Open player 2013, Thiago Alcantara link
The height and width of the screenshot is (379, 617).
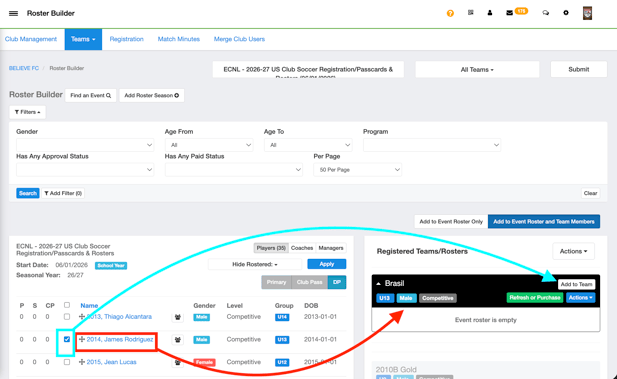click(119, 316)
